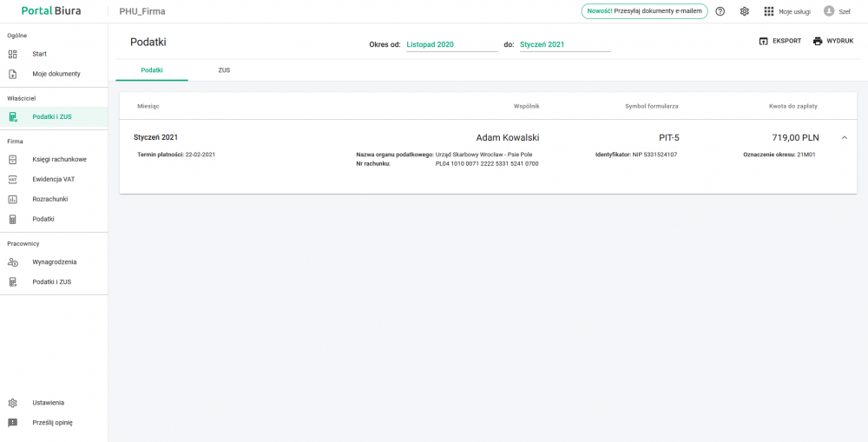Collapse the Styczeń 2021 row chevron
Viewport: 868px width, 442px height.
[844, 137]
